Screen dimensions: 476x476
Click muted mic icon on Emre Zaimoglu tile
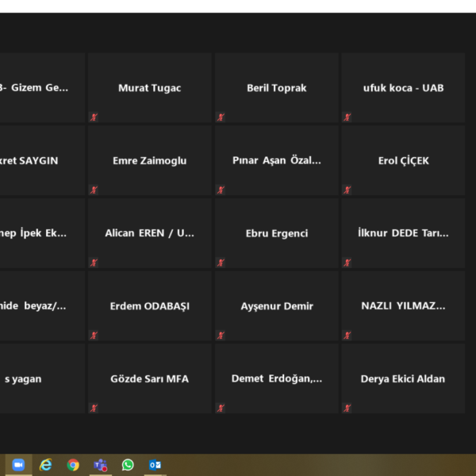94,190
